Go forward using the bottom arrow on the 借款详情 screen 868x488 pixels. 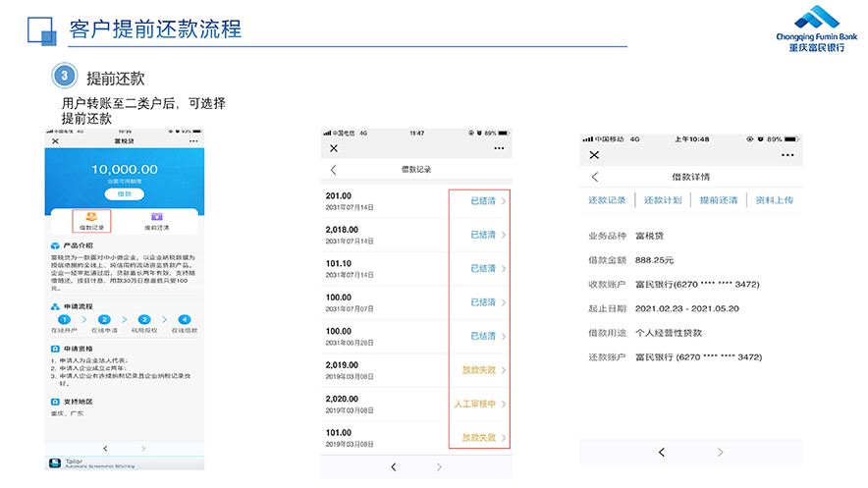pos(720,452)
